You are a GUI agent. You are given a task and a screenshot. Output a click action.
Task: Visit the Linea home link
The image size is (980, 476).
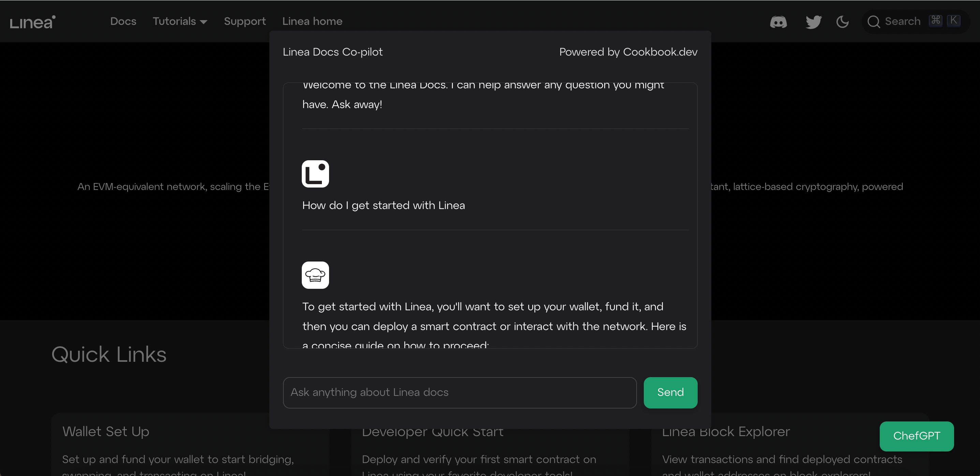(312, 21)
